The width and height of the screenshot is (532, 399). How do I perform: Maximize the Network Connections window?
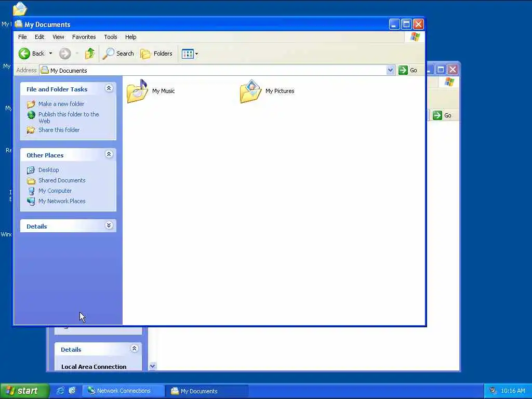coord(441,70)
